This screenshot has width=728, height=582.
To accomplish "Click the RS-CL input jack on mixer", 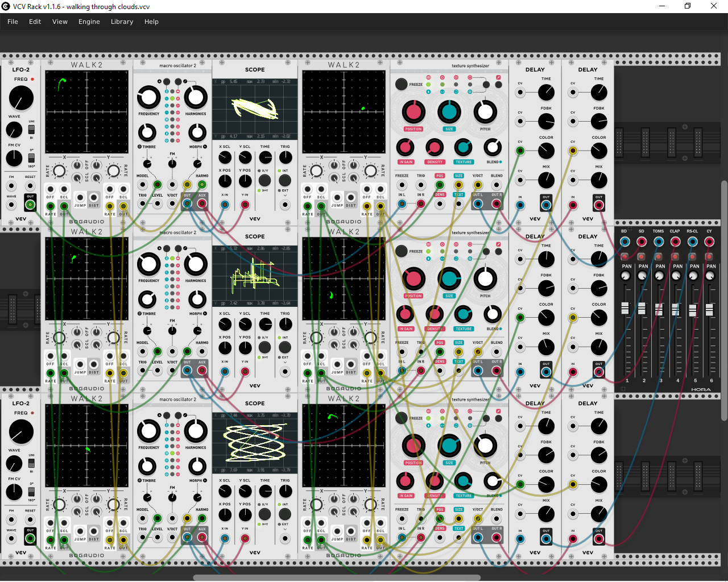I will click(692, 242).
